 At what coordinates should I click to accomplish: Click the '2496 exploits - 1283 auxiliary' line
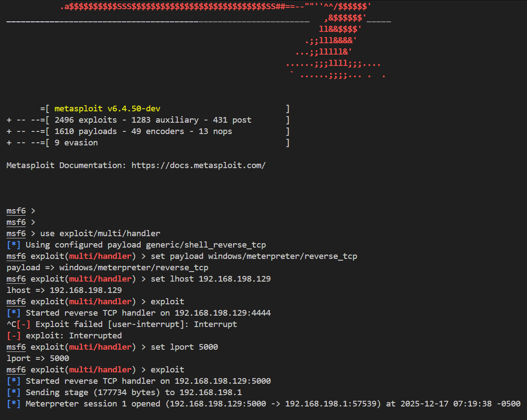pyautogui.click(x=148, y=120)
